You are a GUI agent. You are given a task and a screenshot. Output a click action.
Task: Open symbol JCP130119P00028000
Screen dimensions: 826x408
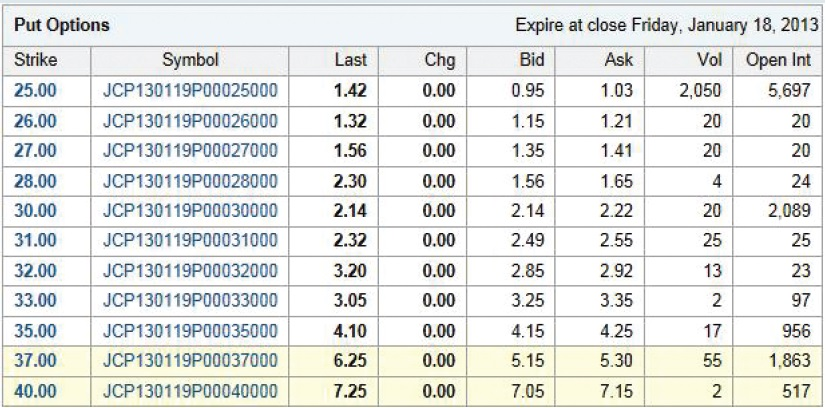click(190, 181)
